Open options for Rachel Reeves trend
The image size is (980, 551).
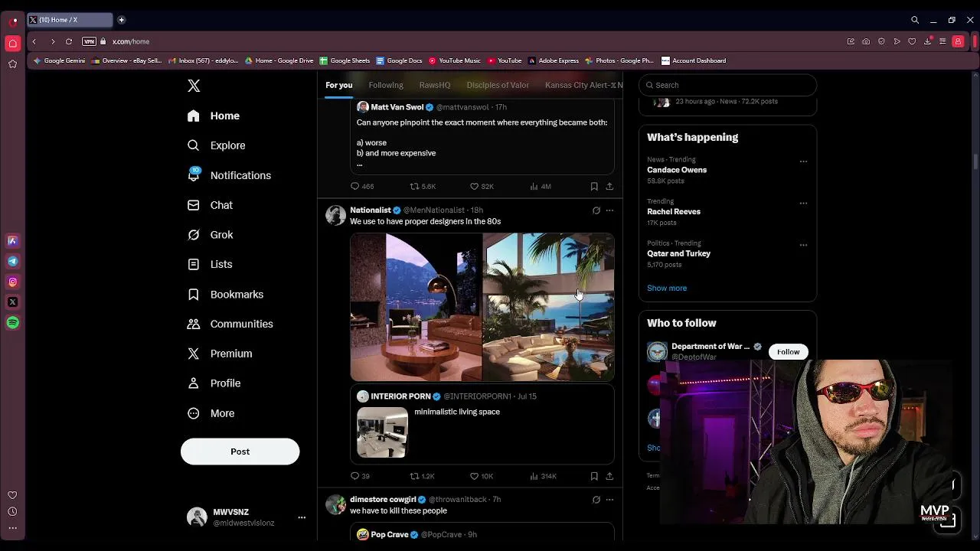coord(803,204)
